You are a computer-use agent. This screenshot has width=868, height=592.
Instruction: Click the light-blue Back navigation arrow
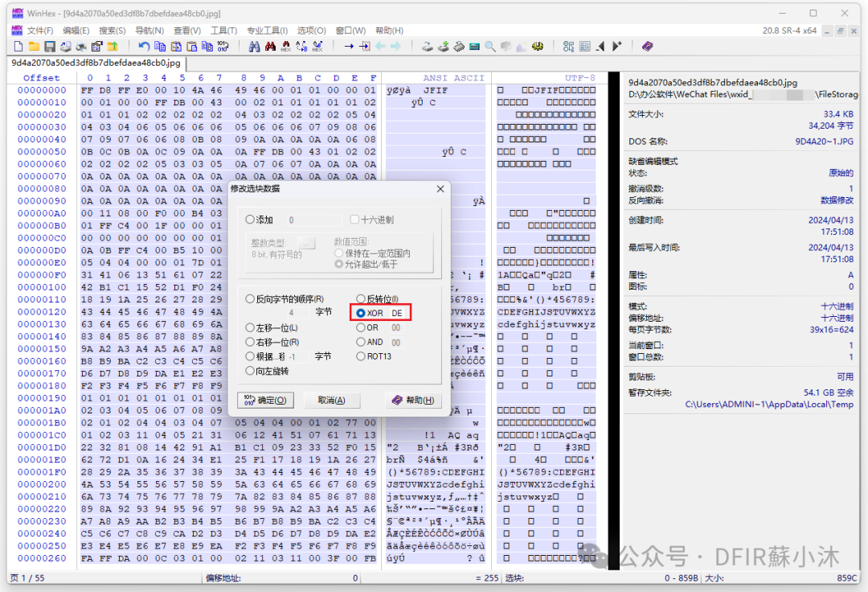click(x=380, y=47)
